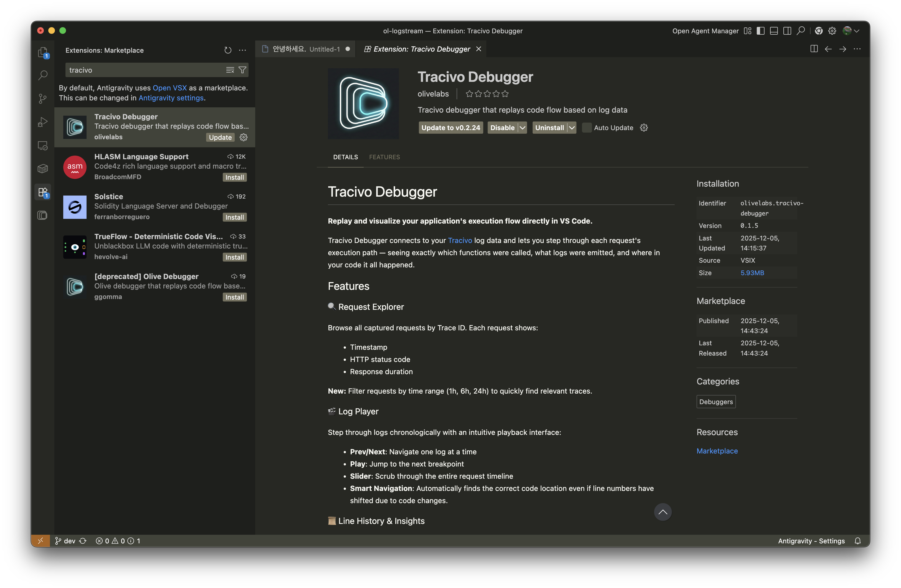Open the Run and Debug view
Screen dimensions: 901x588
click(43, 122)
